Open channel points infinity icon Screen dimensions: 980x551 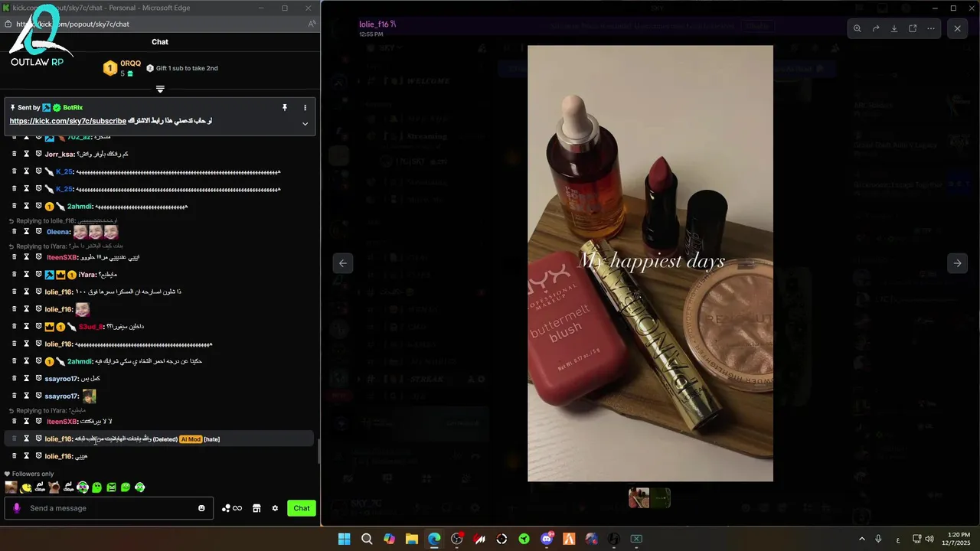[232, 508]
